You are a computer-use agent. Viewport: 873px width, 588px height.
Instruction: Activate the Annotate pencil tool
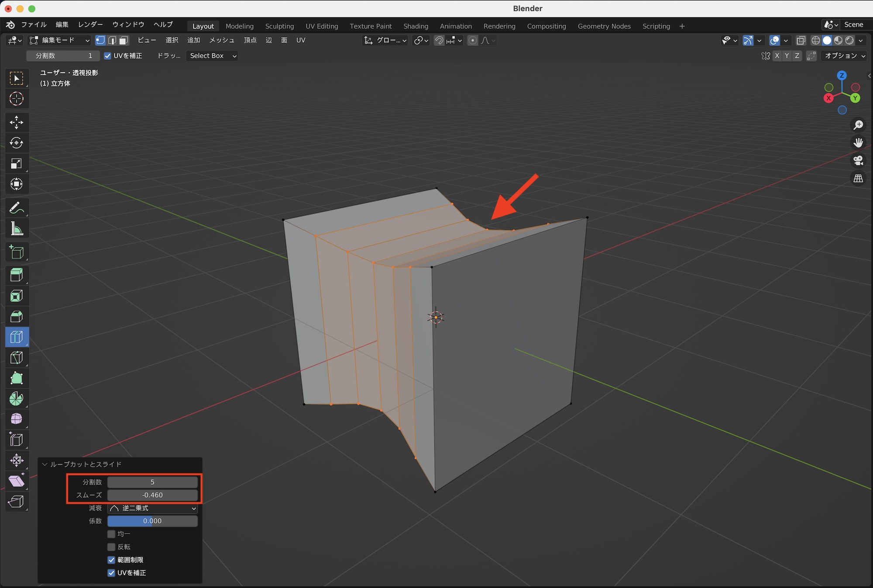17,208
